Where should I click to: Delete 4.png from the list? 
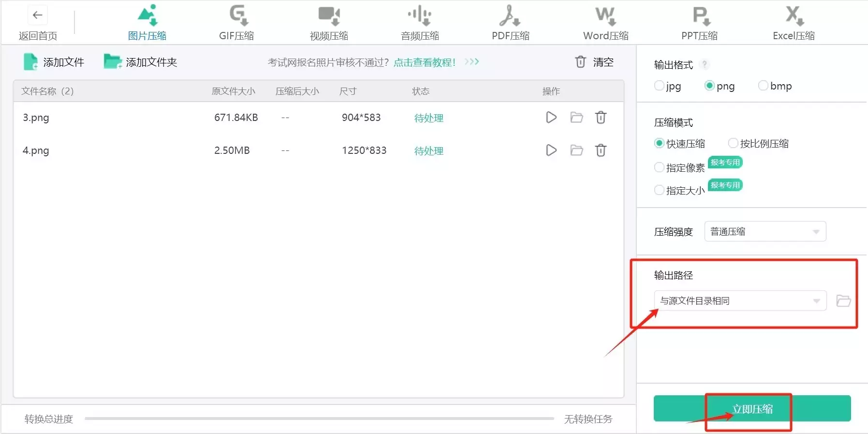(601, 150)
